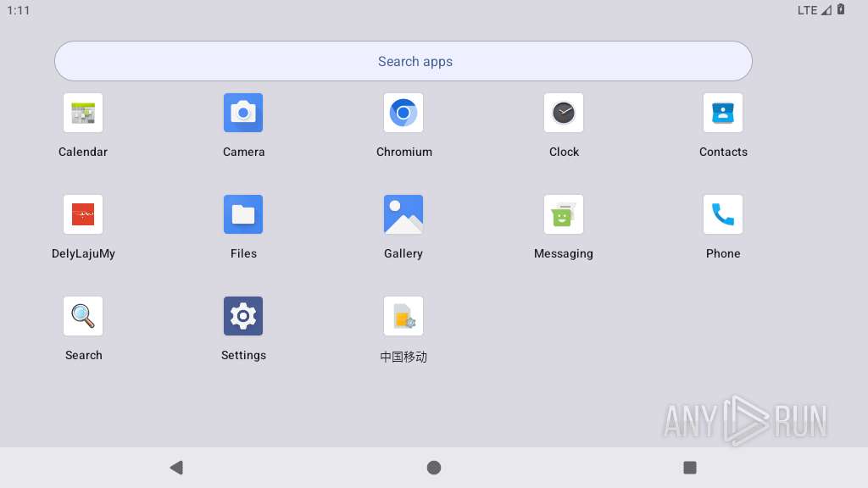Open the 中国移动 SIM toolkit app
This screenshot has width=868, height=488.
coord(403,317)
